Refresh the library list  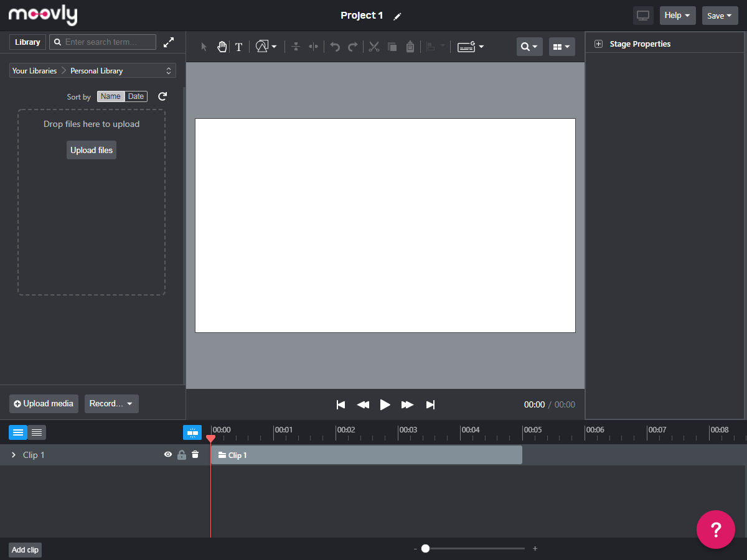tap(162, 96)
